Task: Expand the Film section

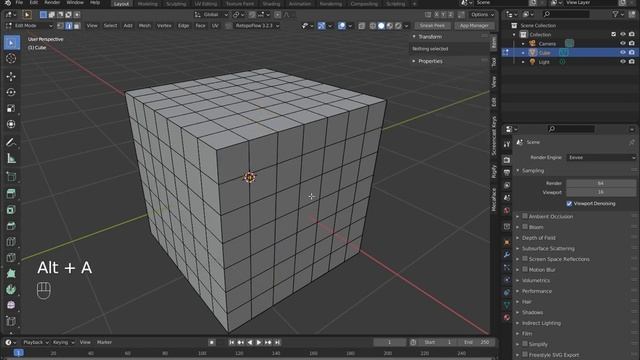Action: (x=527, y=333)
